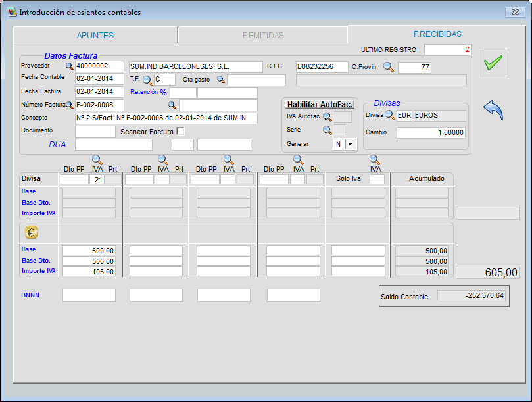Click the Divisa search magnifier
The height and width of the screenshot is (402, 532).
pyautogui.click(x=389, y=116)
